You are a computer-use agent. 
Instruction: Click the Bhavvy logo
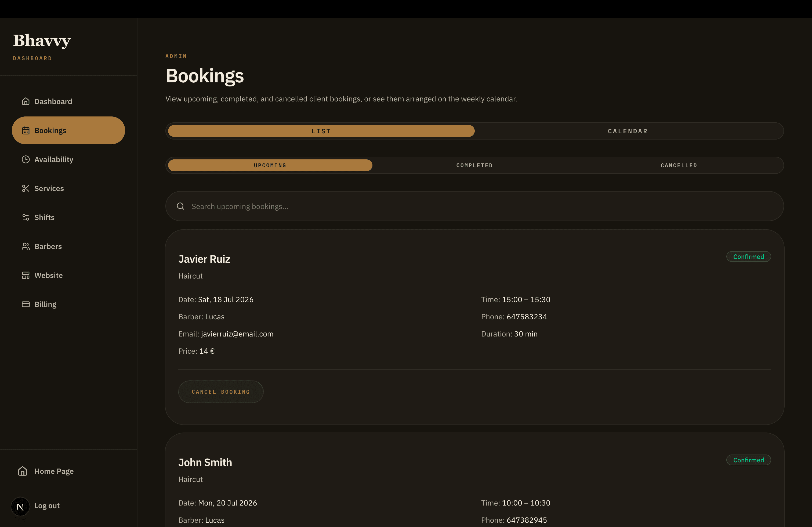[x=42, y=41]
